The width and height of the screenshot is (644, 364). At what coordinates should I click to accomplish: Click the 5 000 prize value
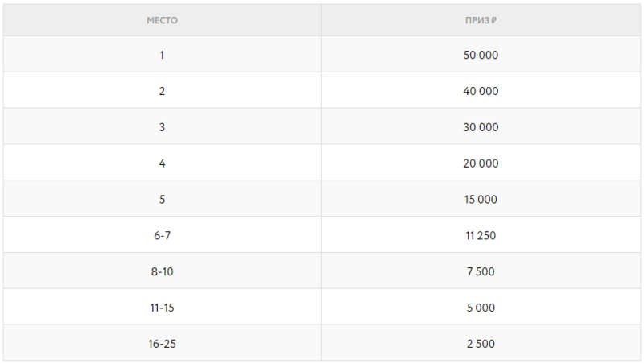pyautogui.click(x=481, y=308)
